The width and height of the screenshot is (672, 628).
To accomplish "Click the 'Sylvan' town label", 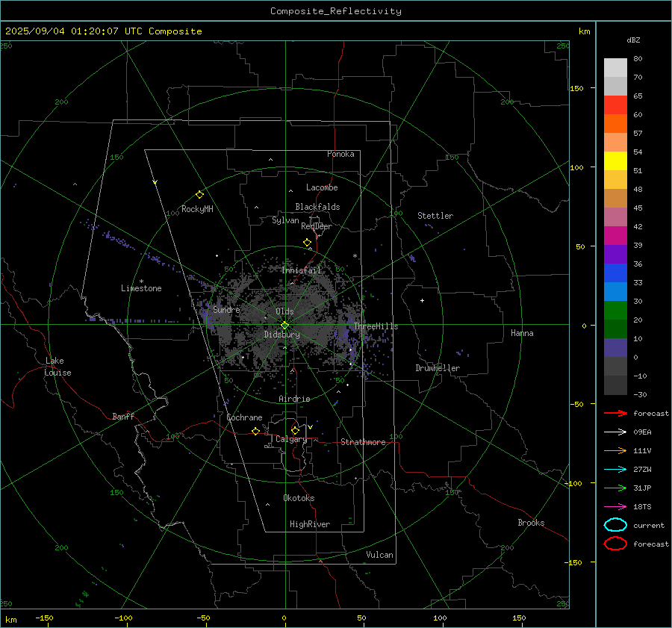I will 285,220.
